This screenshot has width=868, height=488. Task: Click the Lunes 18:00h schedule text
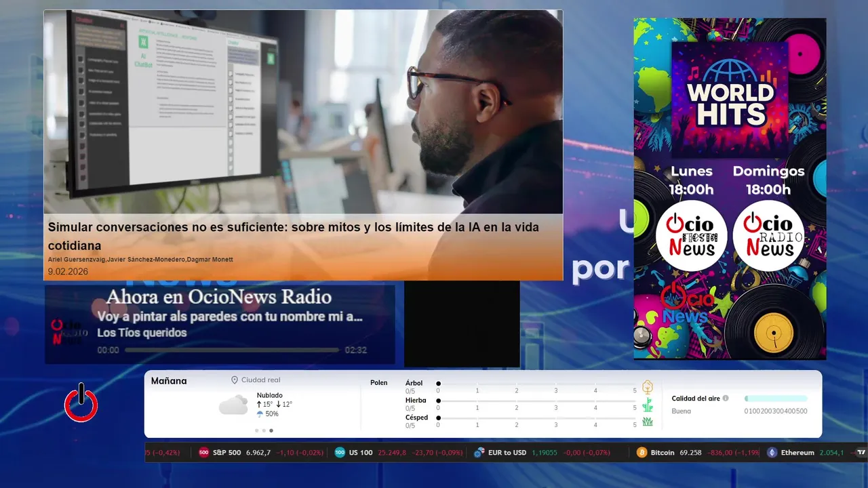coord(692,180)
